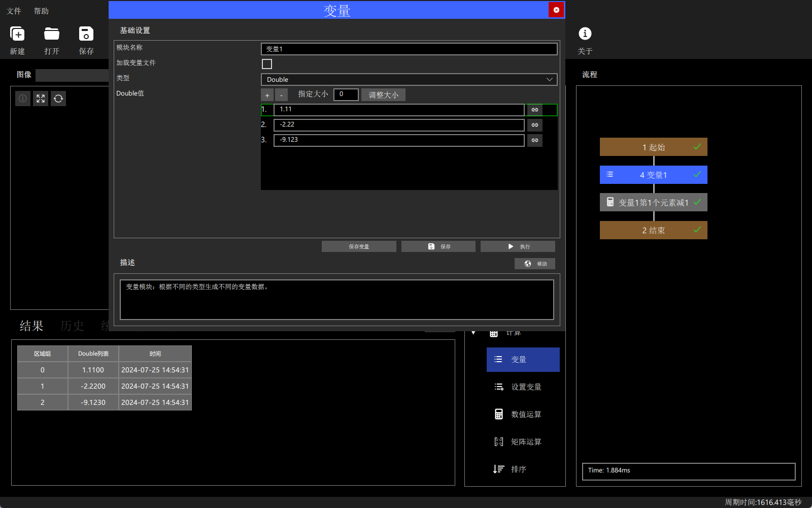This screenshot has width=812, height=508.
Task: Toggle the 加载变量文件 checkbox
Action: tap(267, 64)
